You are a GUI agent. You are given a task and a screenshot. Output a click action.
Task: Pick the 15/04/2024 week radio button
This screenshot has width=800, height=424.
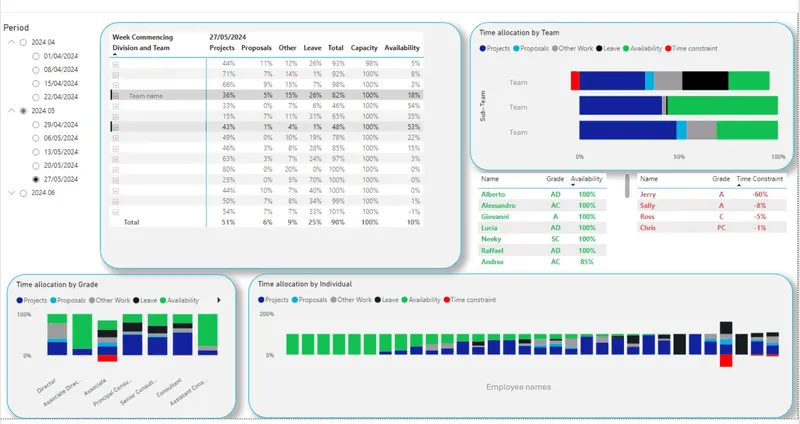coord(36,84)
